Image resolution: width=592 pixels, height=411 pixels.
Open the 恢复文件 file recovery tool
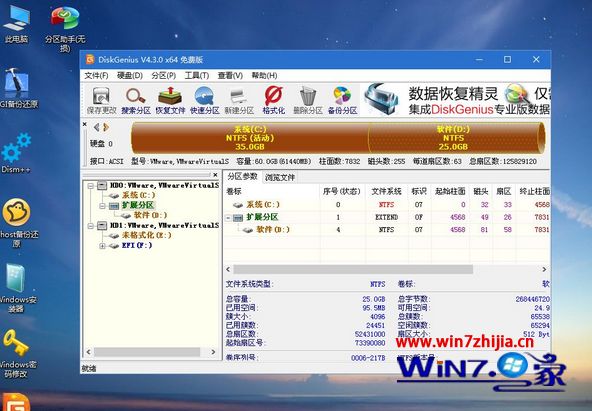170,100
